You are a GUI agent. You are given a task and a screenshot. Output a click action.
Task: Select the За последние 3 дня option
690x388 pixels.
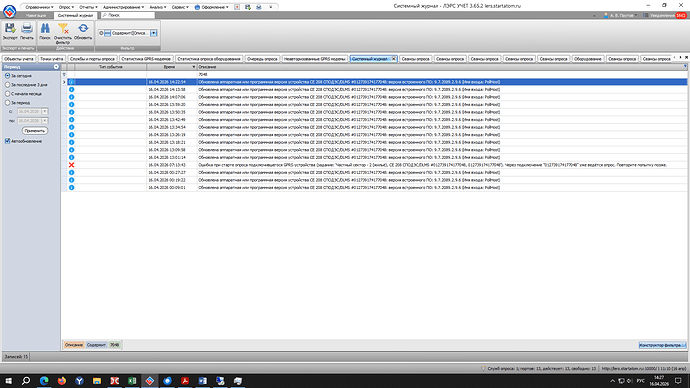7,84
